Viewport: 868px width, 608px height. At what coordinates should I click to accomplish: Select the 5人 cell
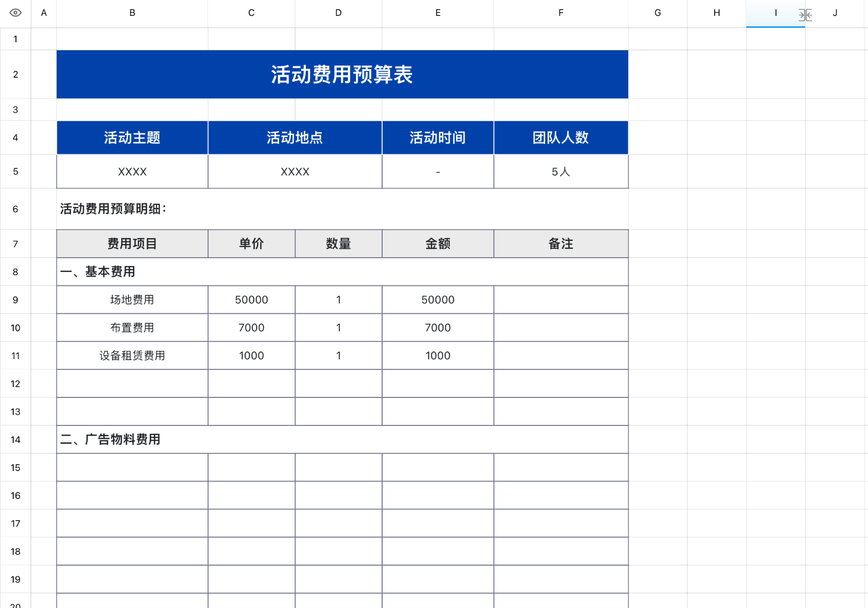tap(561, 171)
